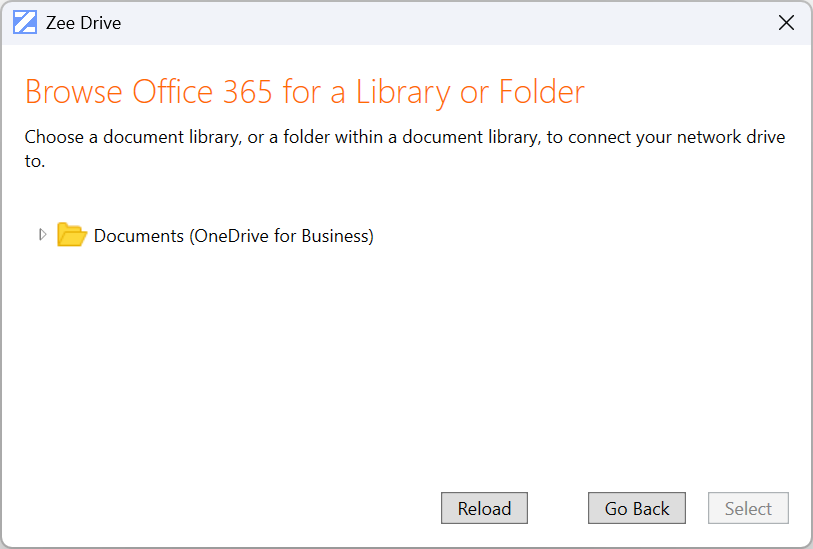Click the Zee Drive app icon

25,23
